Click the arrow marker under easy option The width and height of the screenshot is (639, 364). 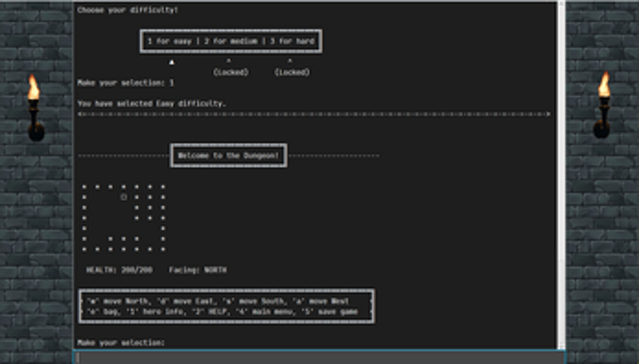point(171,62)
